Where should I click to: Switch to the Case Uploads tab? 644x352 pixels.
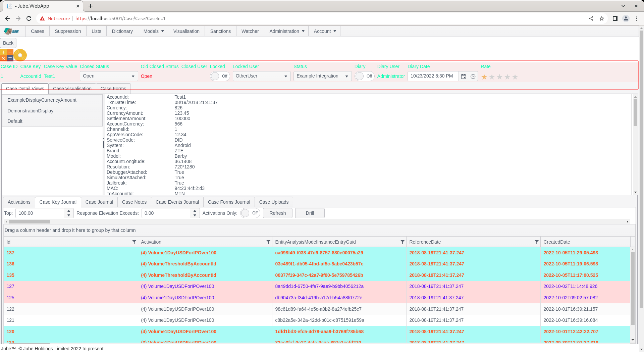coord(274,202)
